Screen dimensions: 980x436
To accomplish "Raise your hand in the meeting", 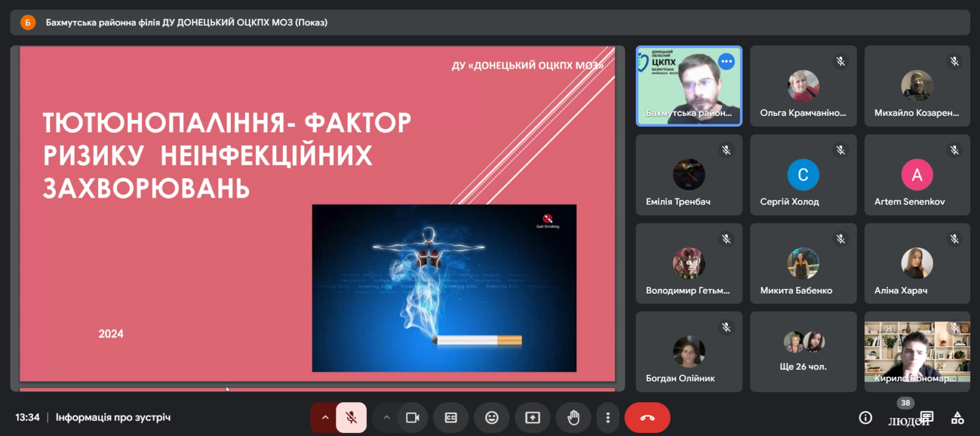I will click(573, 418).
